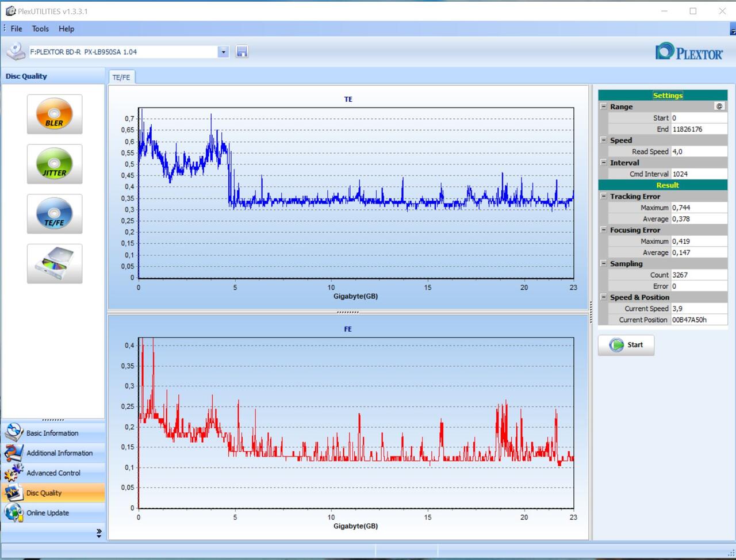Image resolution: width=736 pixels, height=560 pixels.
Task: Open the File menu
Action: pyautogui.click(x=16, y=29)
